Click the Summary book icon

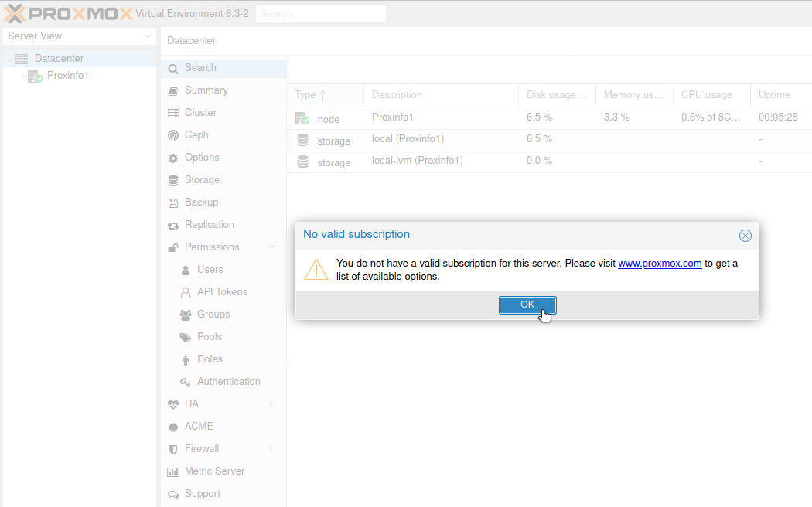(173, 91)
